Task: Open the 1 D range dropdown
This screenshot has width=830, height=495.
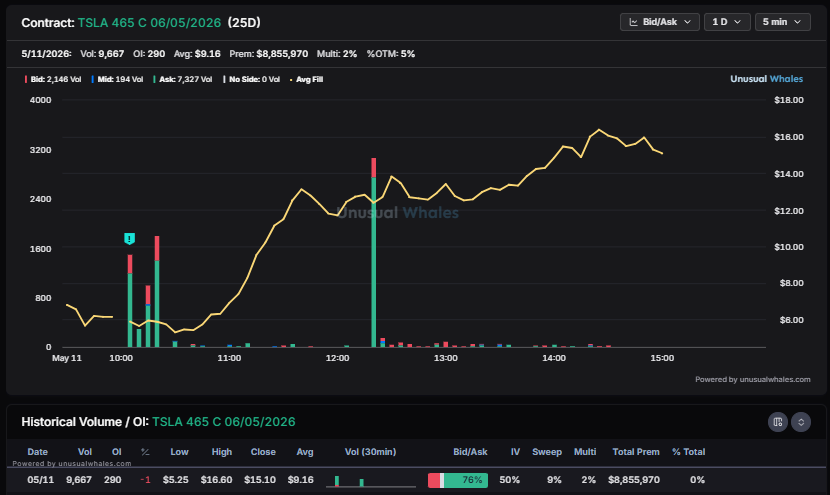Action: pyautogui.click(x=727, y=22)
